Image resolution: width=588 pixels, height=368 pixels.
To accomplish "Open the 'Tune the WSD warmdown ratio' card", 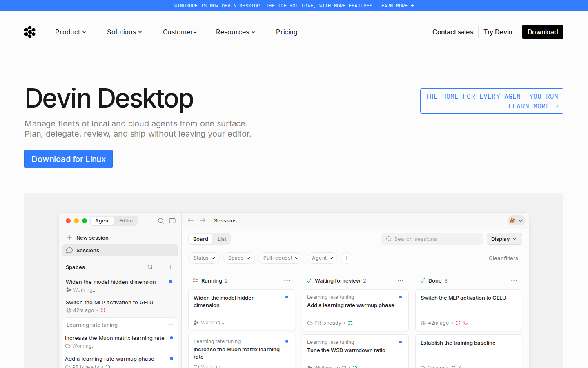I will [x=355, y=352].
